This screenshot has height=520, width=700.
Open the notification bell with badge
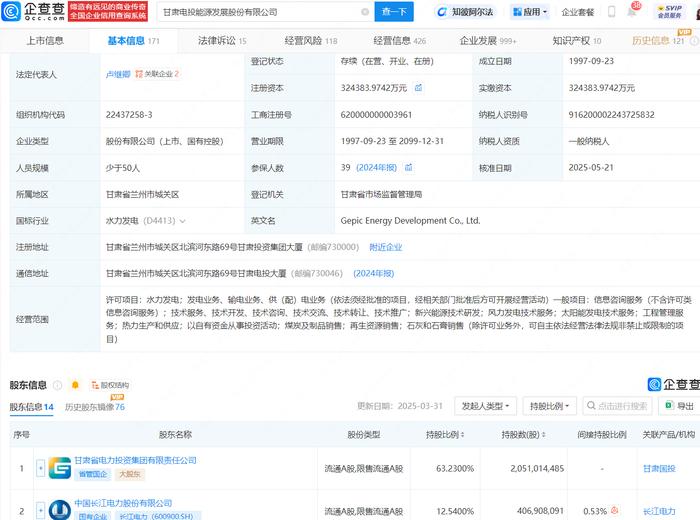coord(632,11)
